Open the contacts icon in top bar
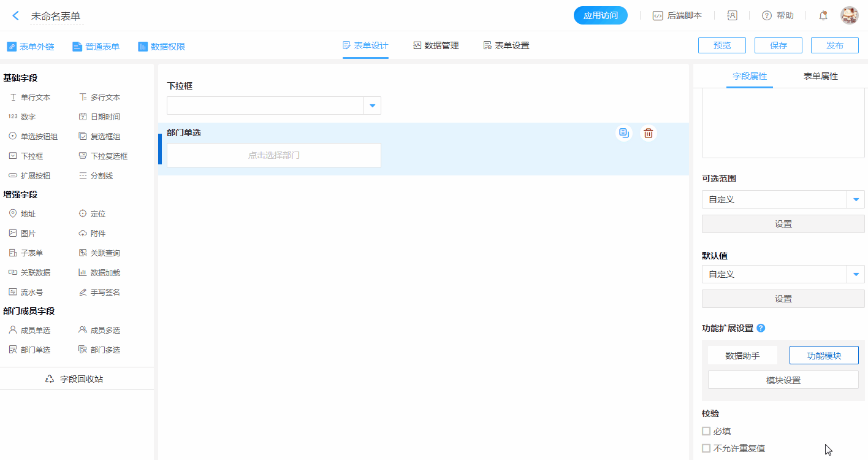The image size is (868, 460). (x=732, y=16)
